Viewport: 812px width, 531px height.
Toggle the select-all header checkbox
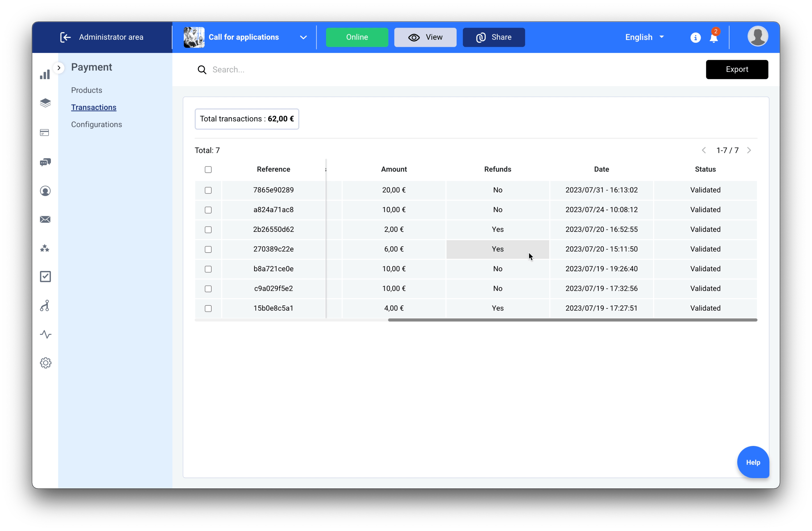click(208, 170)
